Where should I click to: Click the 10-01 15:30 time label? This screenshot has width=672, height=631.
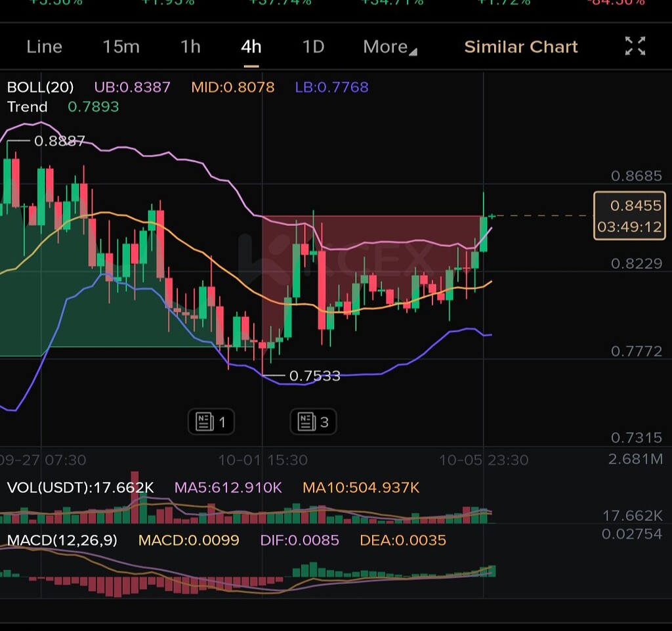[x=262, y=460]
